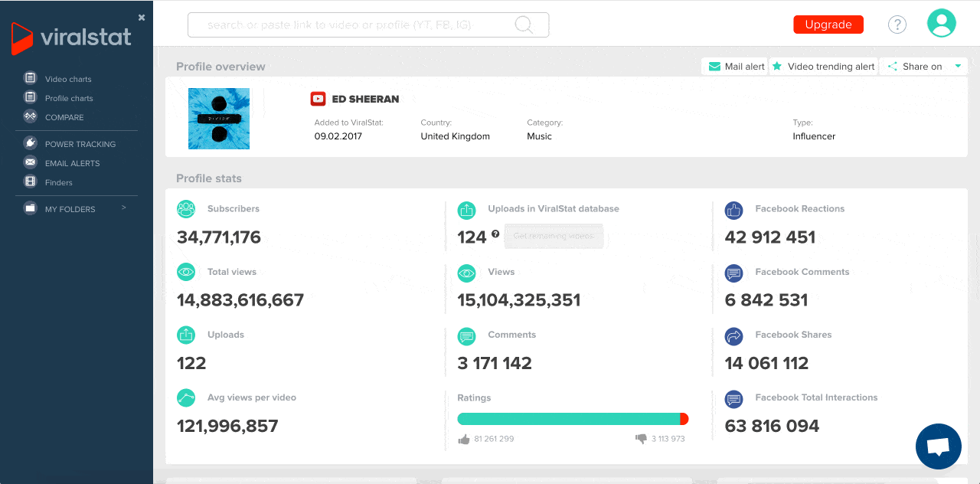Click the thumbs up icon beside 81 261 299
Screen dimensions: 980x484
[463, 439]
